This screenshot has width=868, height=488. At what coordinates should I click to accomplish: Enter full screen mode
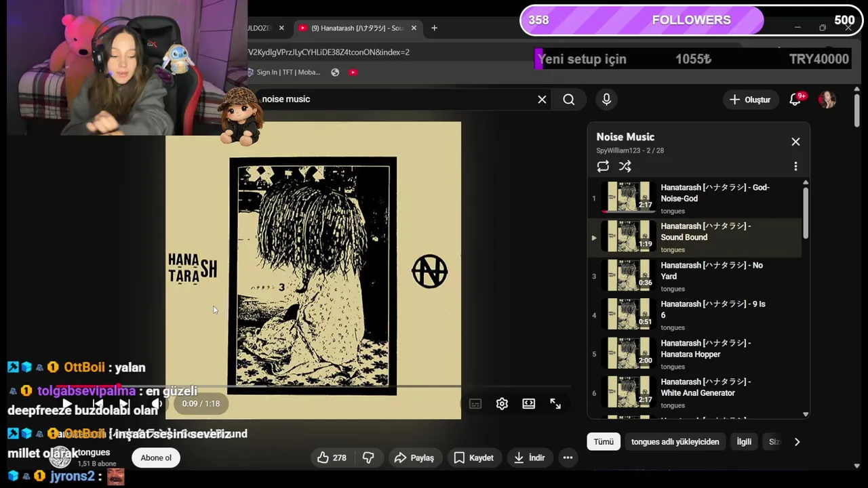pos(555,404)
